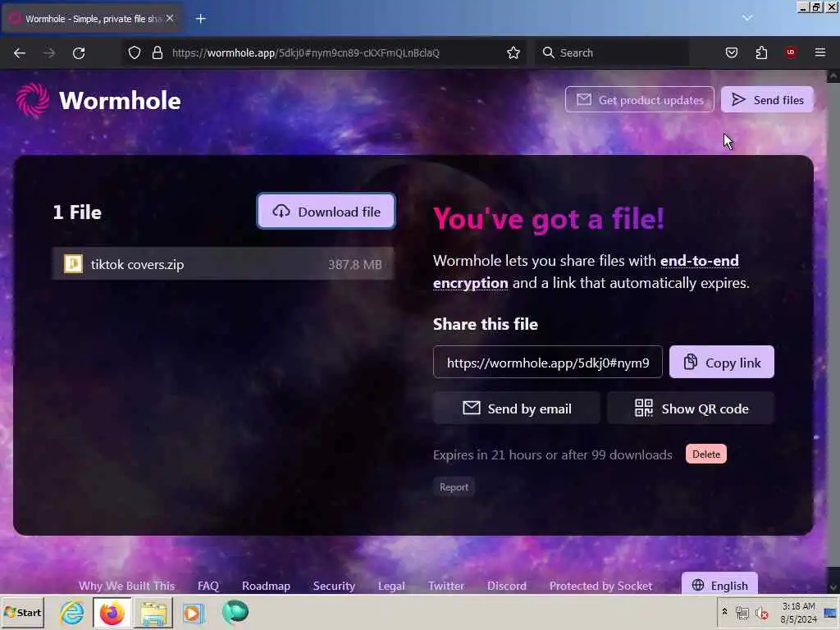Click the Firefox taskbar icon

[112, 613]
